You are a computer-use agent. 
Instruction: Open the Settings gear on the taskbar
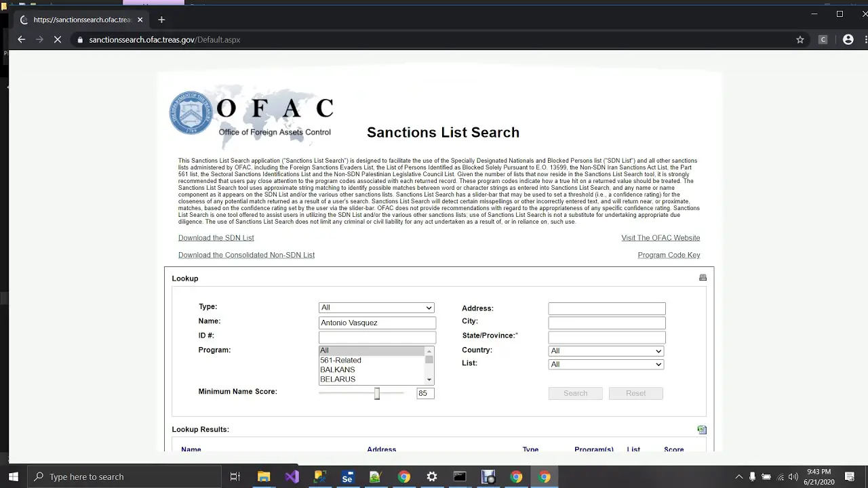point(432,476)
